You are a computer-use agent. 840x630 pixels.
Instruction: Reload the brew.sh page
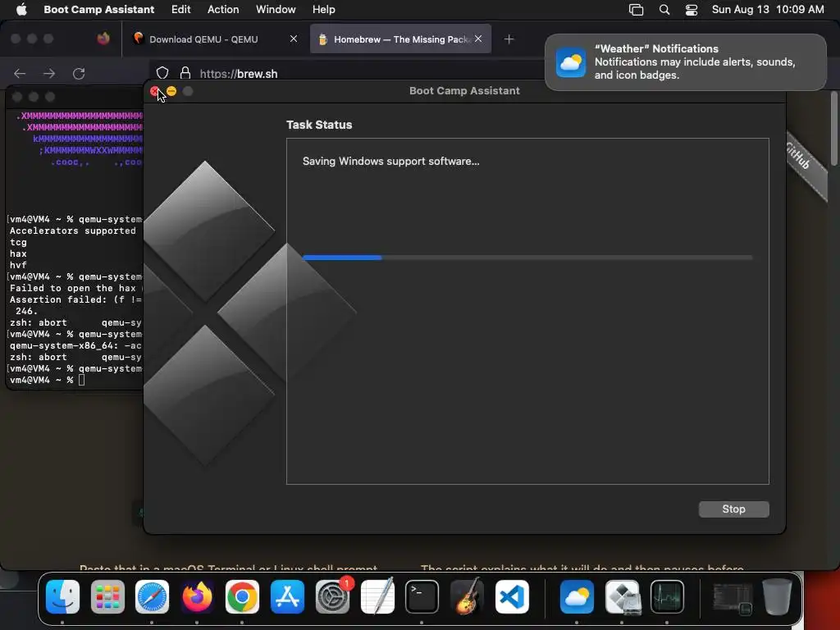pyautogui.click(x=79, y=73)
